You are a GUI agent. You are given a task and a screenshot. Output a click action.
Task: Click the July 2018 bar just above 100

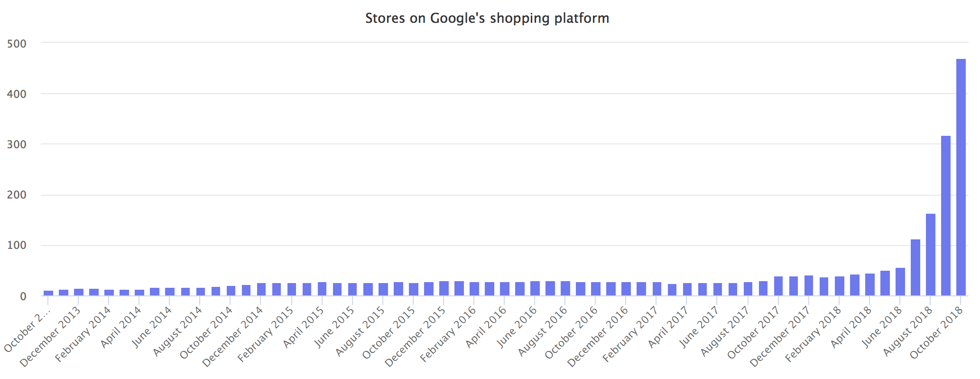coord(915,267)
